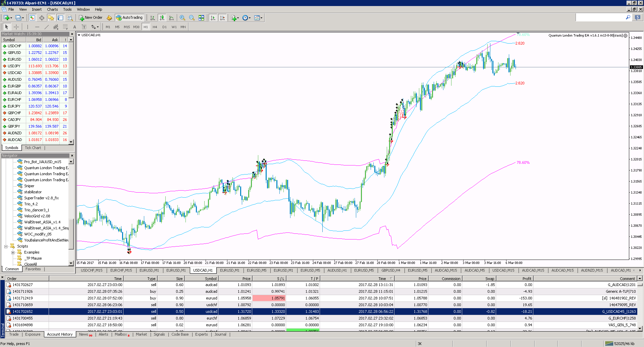Click the search input field
The image size is (644, 347).
point(600,17)
